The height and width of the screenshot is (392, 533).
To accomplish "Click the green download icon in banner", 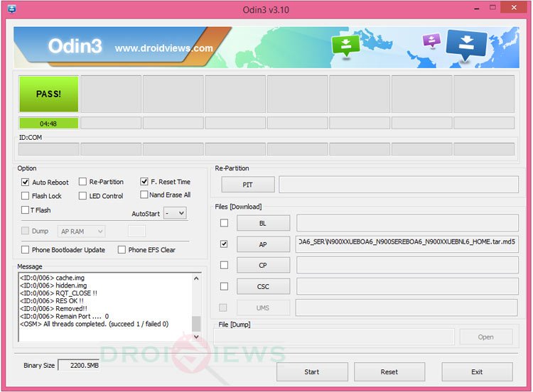I will 345,46.
